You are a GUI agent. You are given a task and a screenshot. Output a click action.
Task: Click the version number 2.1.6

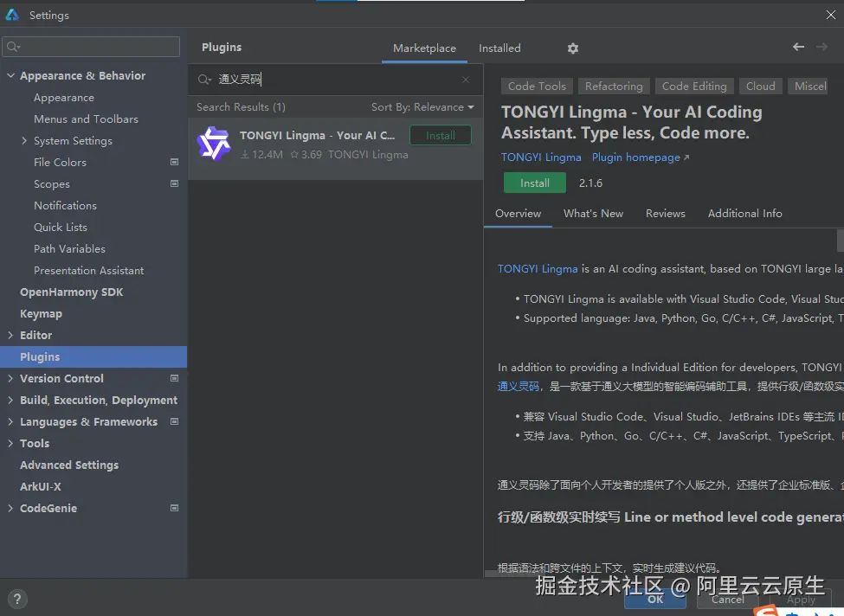point(590,183)
